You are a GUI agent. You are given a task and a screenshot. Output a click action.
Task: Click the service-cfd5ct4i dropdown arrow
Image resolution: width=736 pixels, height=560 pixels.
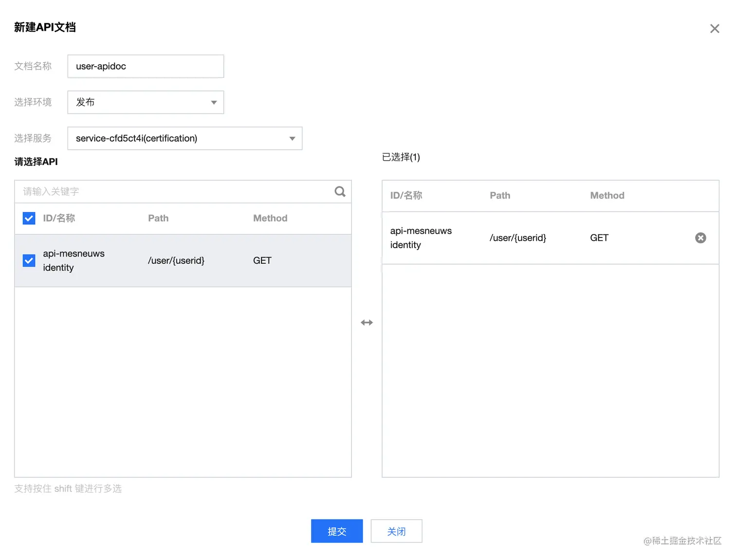pos(292,139)
